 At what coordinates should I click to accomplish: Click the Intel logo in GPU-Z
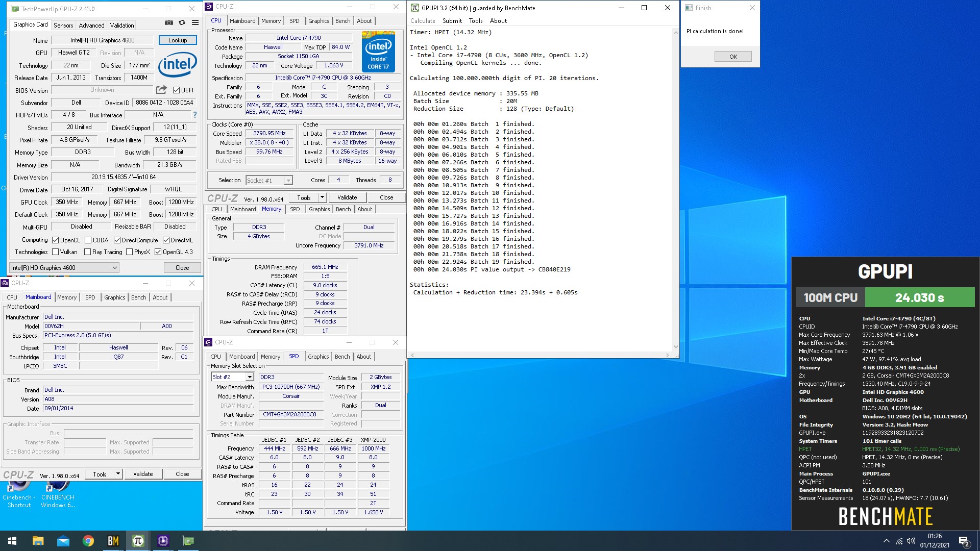pos(177,64)
